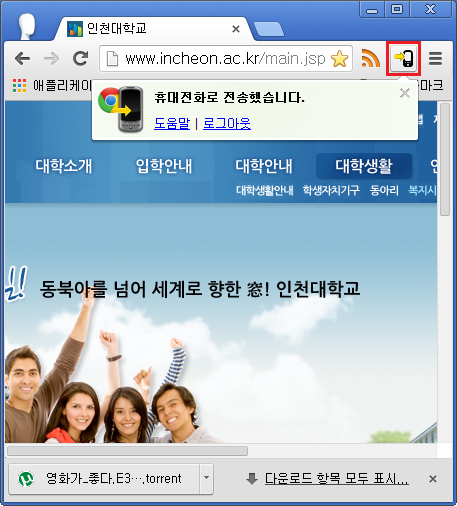Click the vertical scrollbar thumb

445,159
